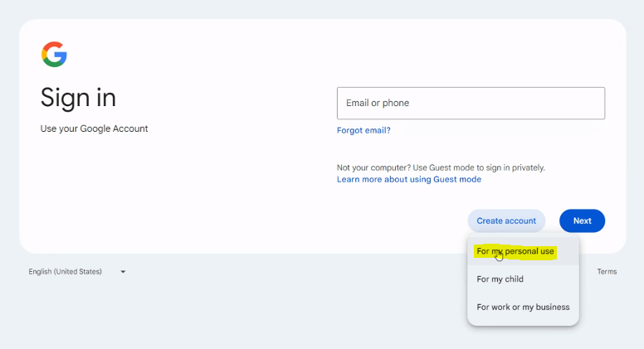Focus the Email or phone field
Screen dimensions: 644x349
click(x=471, y=104)
